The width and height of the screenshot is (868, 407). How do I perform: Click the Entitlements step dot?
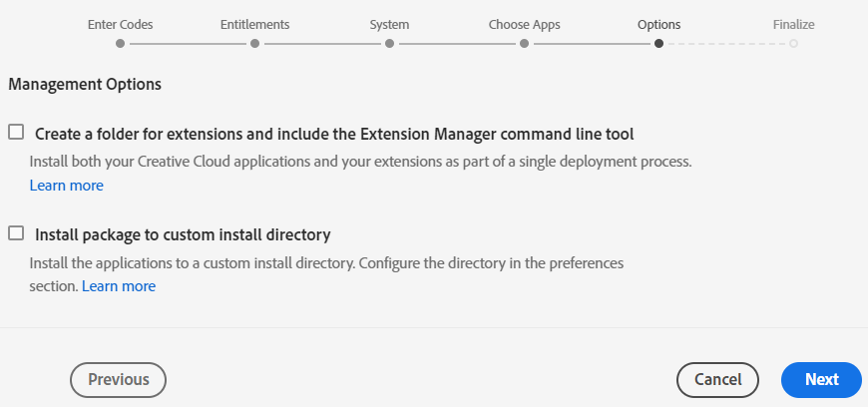coord(255,44)
